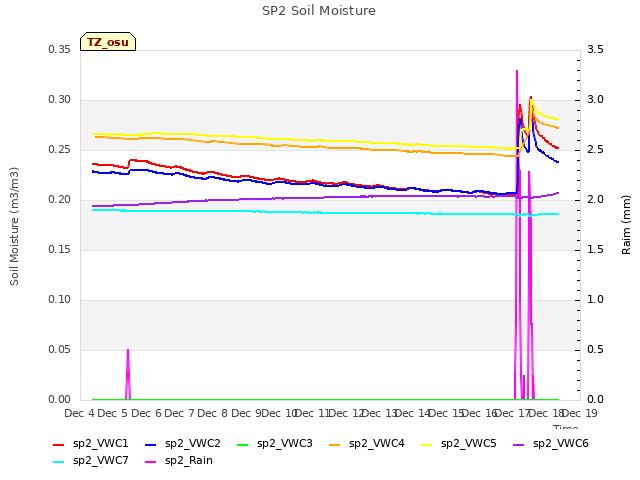The height and width of the screenshot is (480, 640).
Task: Click the sp2_VWC1 legend label
Action: coord(100,443)
